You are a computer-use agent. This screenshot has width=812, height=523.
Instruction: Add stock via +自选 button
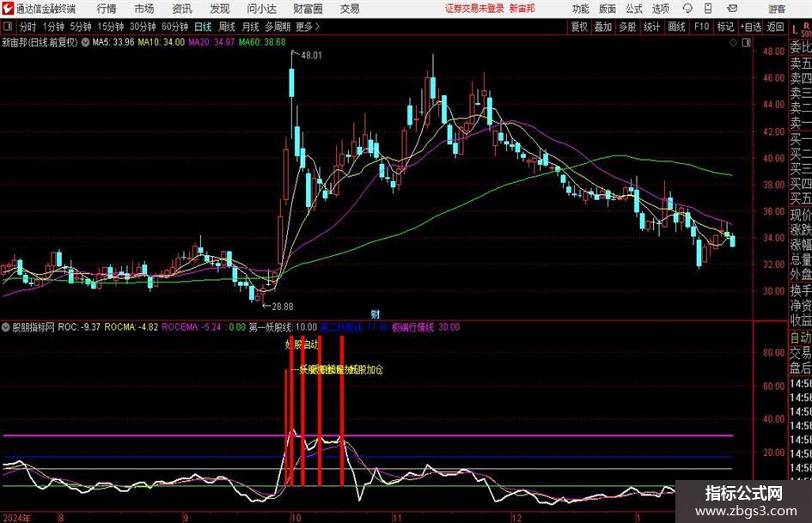coord(751,27)
